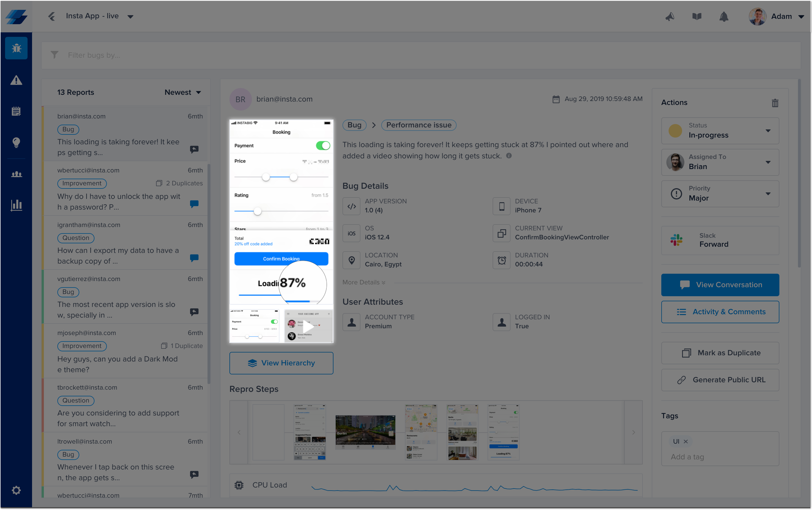Expand More Details section

click(x=364, y=282)
